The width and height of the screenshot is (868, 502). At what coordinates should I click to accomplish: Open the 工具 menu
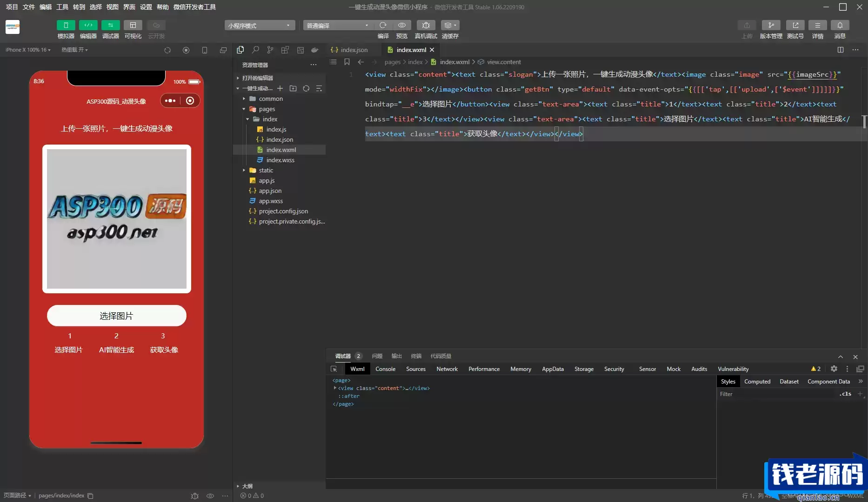[62, 7]
